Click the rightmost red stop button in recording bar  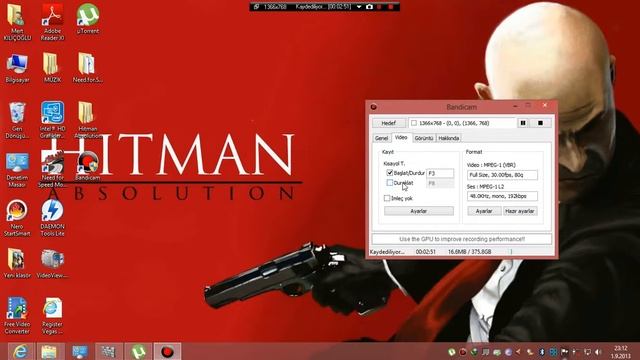(391, 7)
